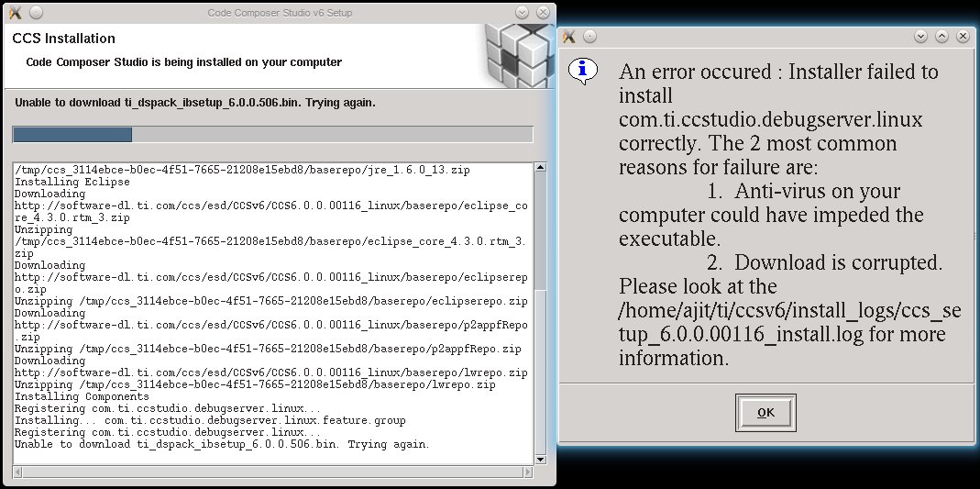Click the bold status 'Unable to download... Trying again.'
The image size is (980, 489).
(195, 103)
